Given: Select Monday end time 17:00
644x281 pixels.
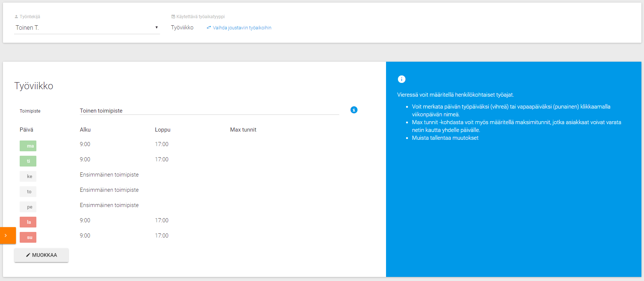Looking at the screenshot, I should [162, 144].
